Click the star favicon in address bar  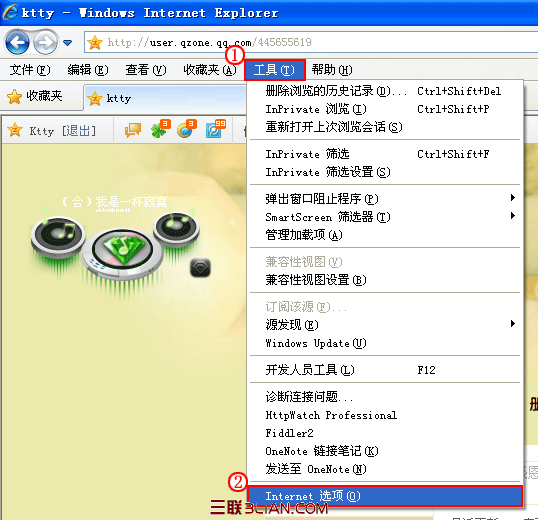95,43
